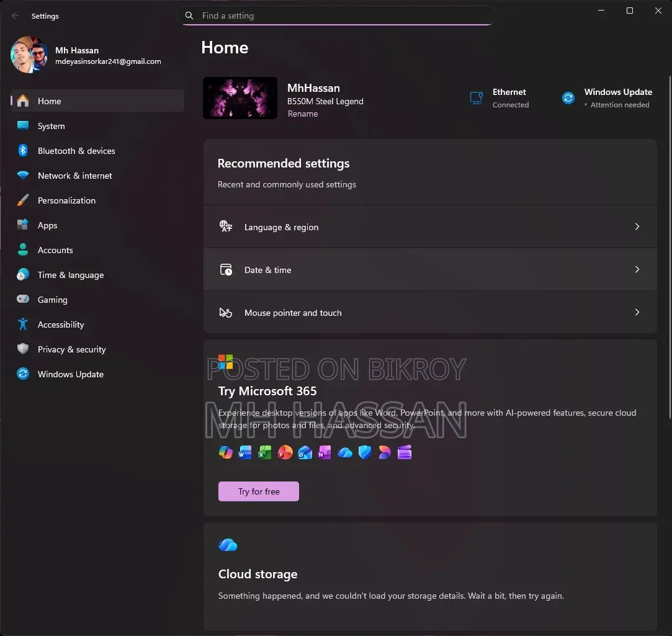Open Privacy & security label in sidebar
672x636 pixels.
71,349
